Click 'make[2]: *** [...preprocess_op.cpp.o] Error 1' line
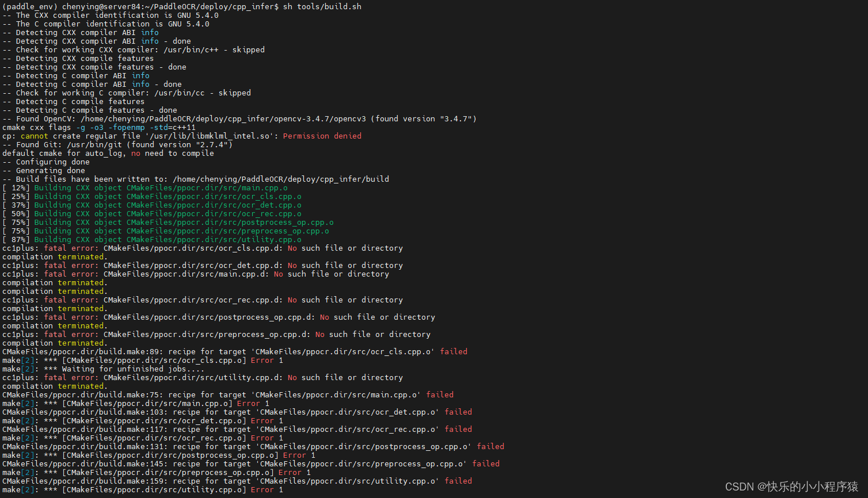 pyautogui.click(x=157, y=472)
